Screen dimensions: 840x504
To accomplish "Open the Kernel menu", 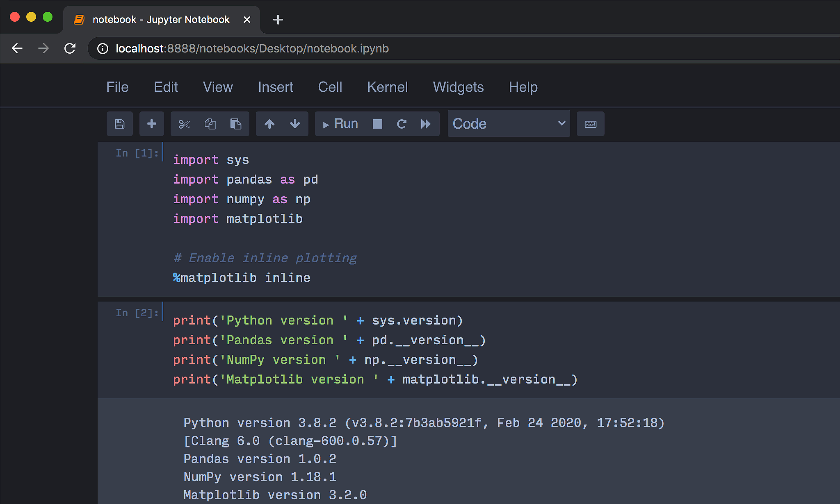I will click(387, 87).
